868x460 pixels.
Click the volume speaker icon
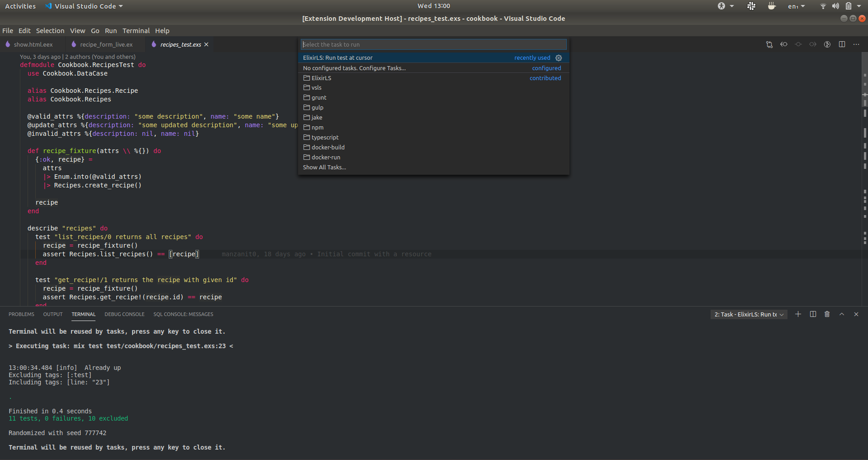point(835,6)
